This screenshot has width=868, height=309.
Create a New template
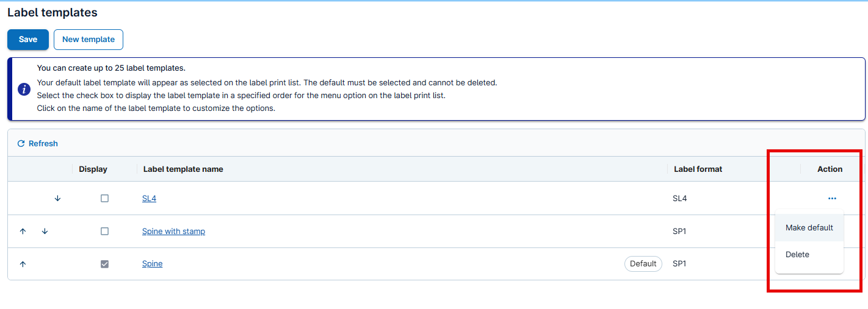coord(89,40)
